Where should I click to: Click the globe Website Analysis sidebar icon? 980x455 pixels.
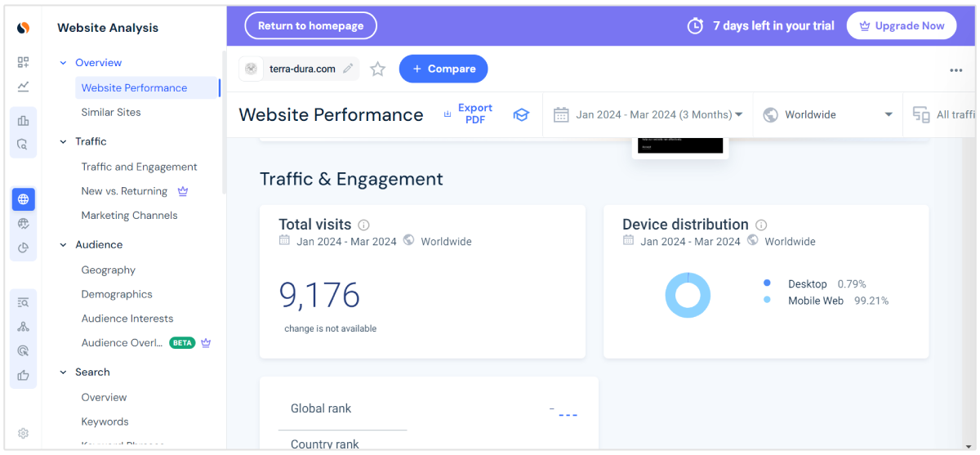23,199
